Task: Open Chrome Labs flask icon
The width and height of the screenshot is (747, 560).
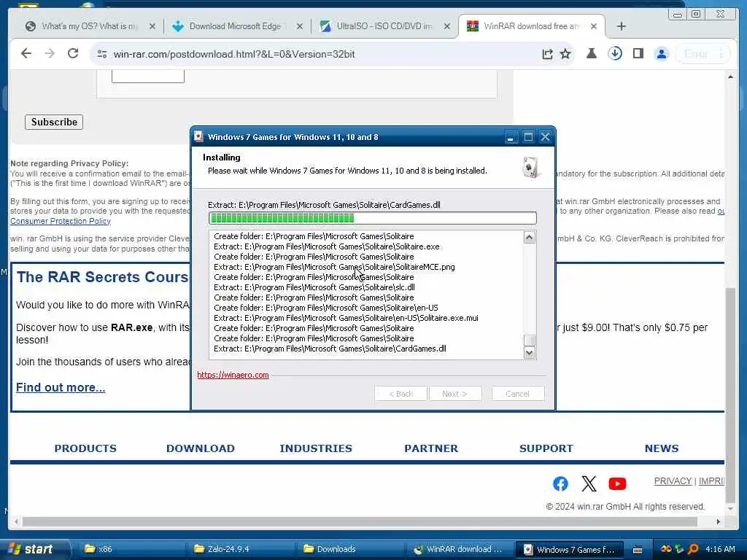Action: [591, 53]
